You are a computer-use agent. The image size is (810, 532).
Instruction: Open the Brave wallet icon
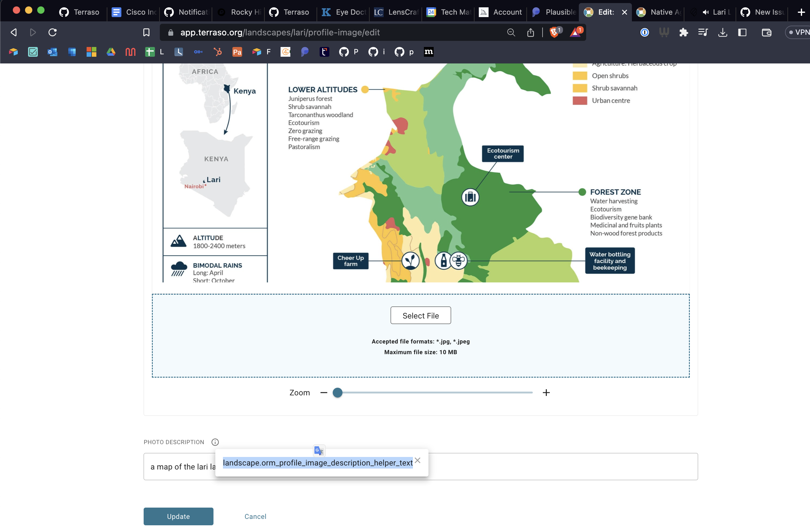(766, 32)
